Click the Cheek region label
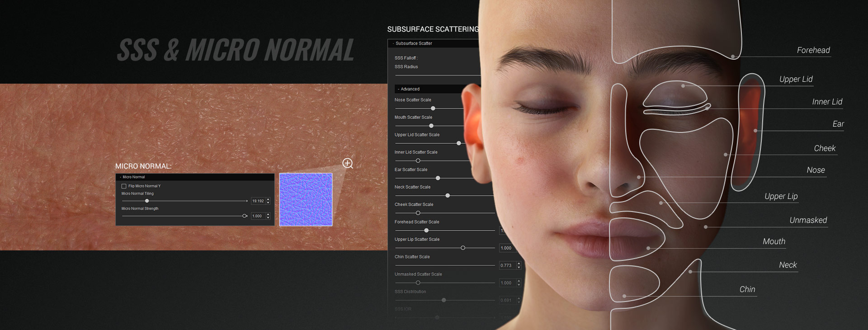868x330 pixels. 825,148
